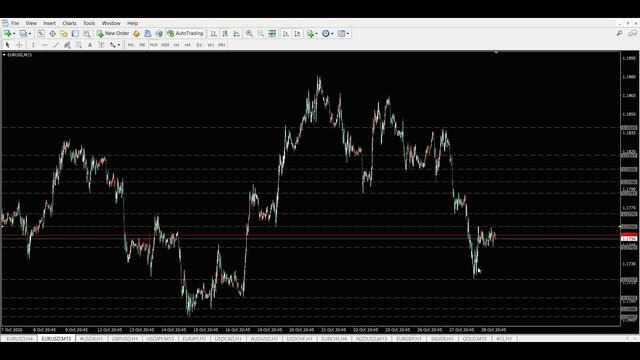This screenshot has height=360, width=640.
Task: Switch to the EURUSD,H4 chart tab
Action: 20,339
